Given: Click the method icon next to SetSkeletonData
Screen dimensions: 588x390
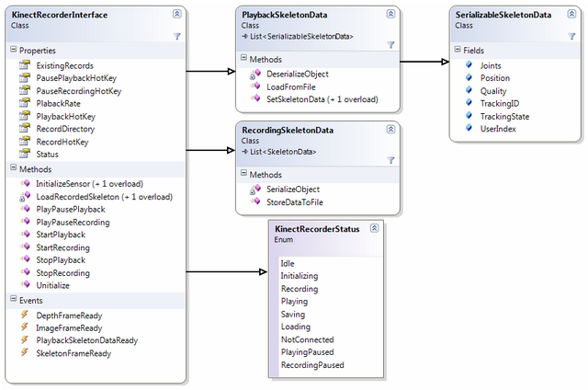Looking at the screenshot, I should tap(255, 98).
